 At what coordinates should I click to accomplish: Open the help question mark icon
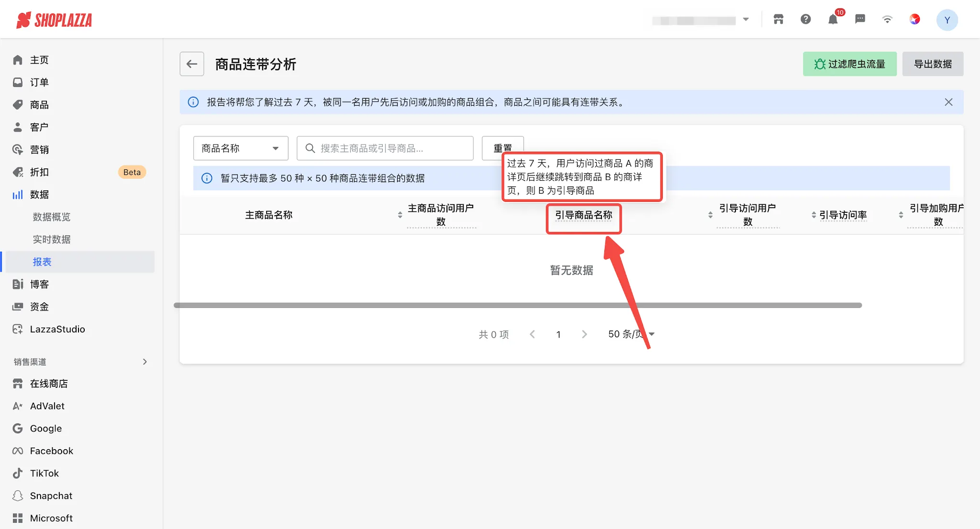point(806,19)
